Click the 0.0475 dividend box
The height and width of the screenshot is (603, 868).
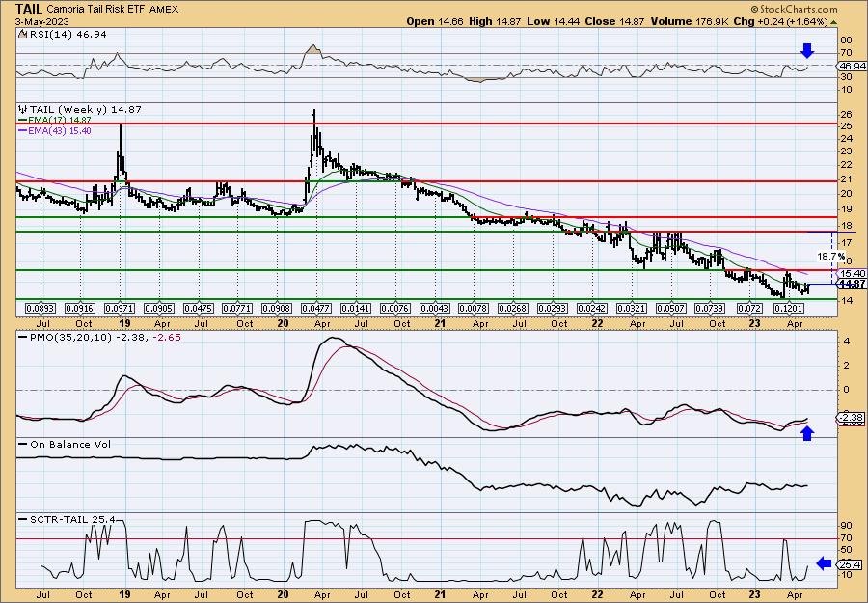coord(199,308)
